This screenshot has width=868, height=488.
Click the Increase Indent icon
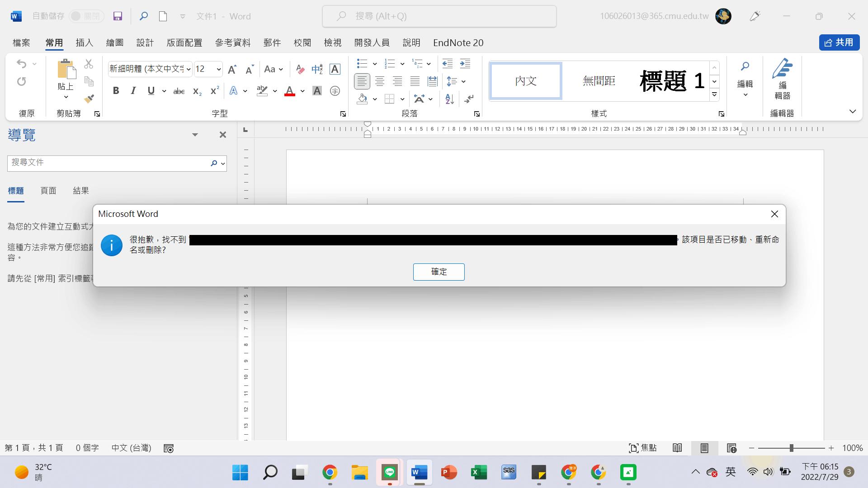[465, 64]
